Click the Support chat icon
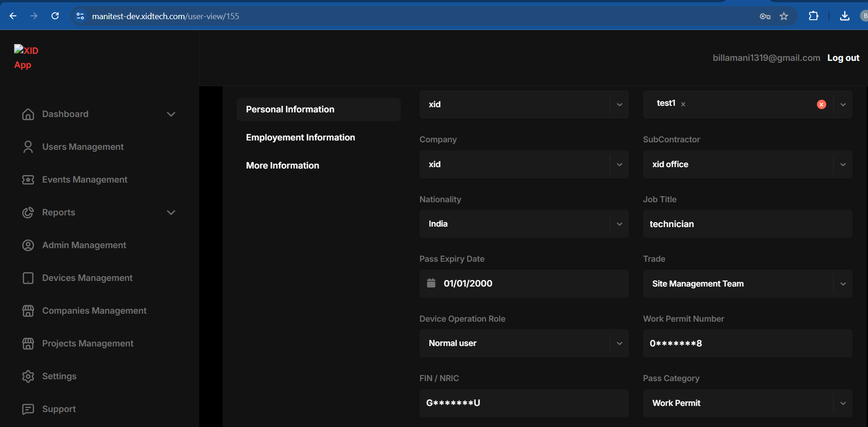The width and height of the screenshot is (868, 427). 28,409
